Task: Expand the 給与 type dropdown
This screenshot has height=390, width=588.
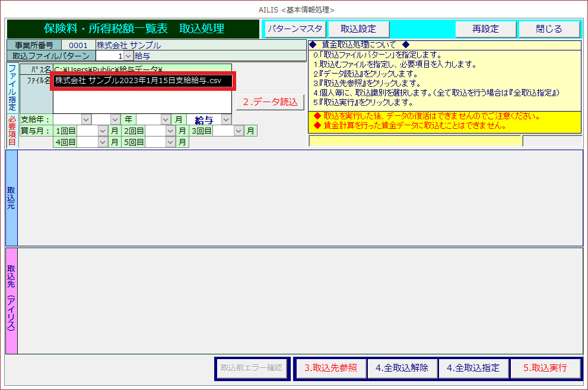Action: (x=225, y=120)
